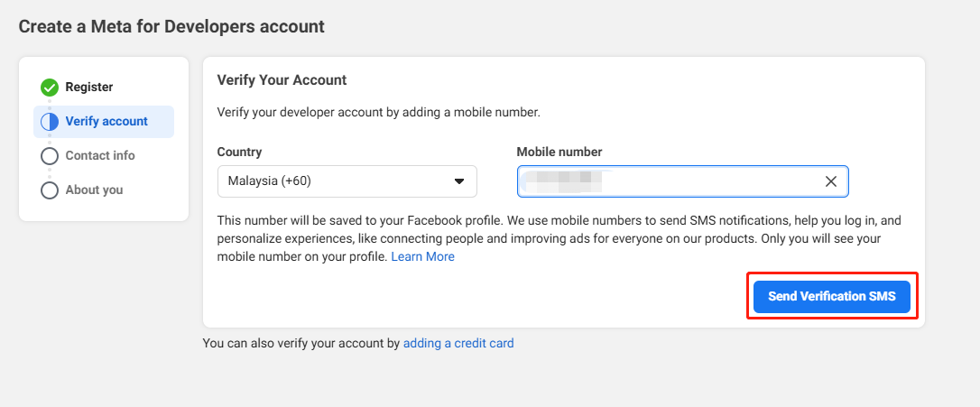The width and height of the screenshot is (980, 407).
Task: Click the mobile number privacy notice paragraph
Action: (x=559, y=238)
